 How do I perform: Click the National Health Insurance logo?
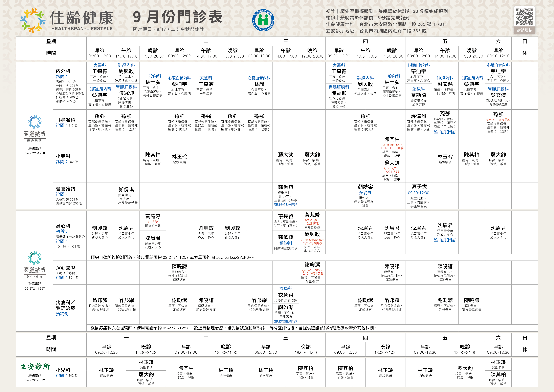click(x=263, y=20)
